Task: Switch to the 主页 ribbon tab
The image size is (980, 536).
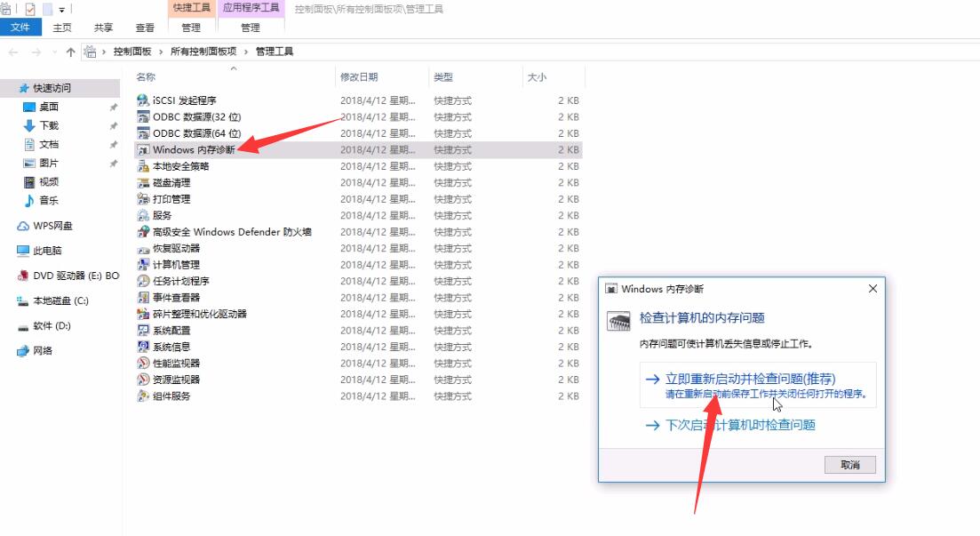Action: pyautogui.click(x=62, y=28)
